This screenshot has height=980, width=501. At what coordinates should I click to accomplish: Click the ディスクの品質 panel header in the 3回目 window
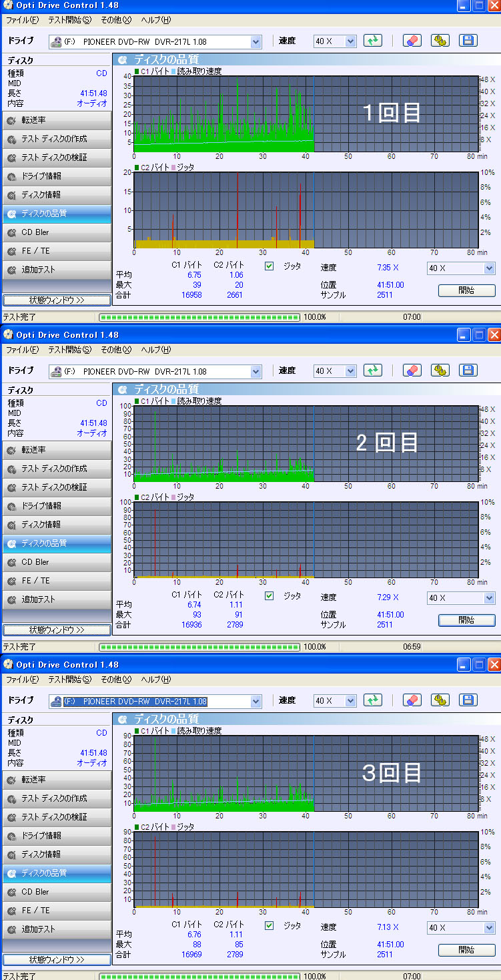[x=306, y=719]
